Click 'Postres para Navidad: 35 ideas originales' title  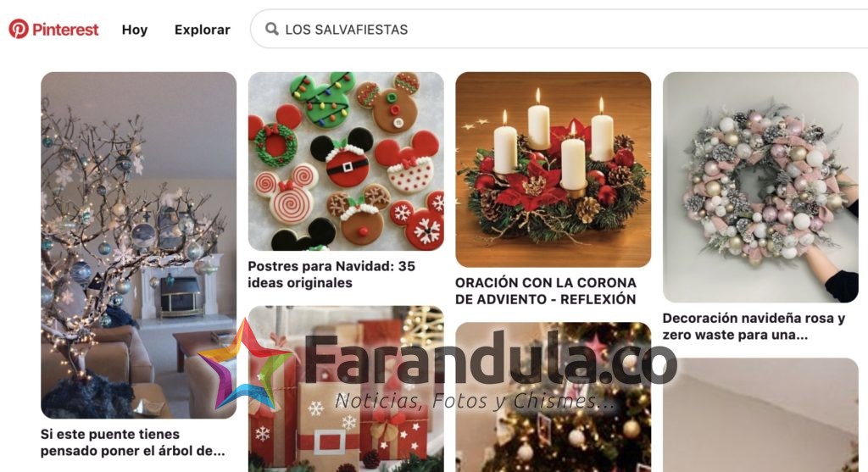pos(331,275)
